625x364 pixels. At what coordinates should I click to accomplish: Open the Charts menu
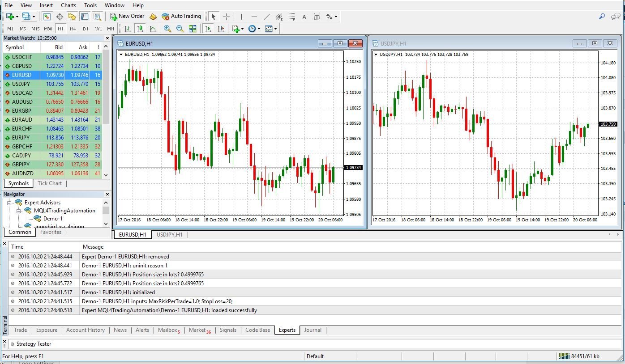[x=68, y=5]
